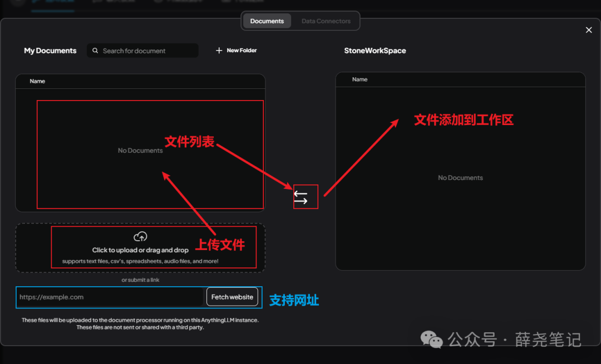Click the search magnifier icon
The image size is (601, 364).
click(95, 51)
